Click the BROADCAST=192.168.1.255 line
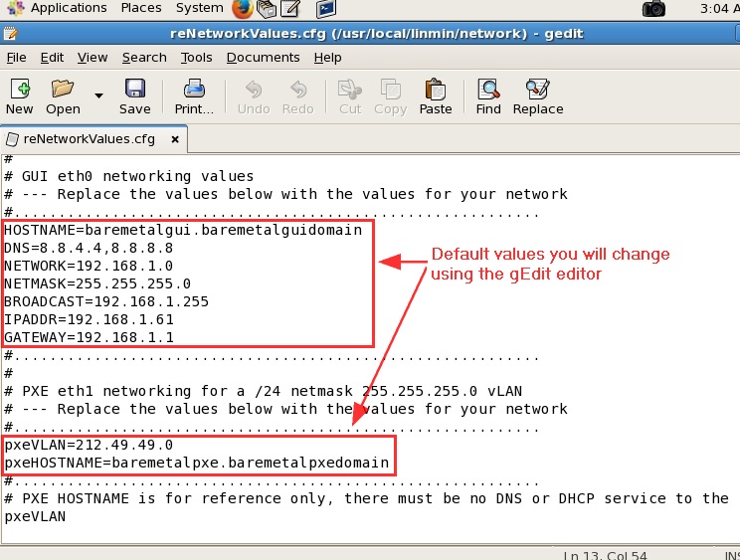This screenshot has height=560, width=740. (x=106, y=302)
